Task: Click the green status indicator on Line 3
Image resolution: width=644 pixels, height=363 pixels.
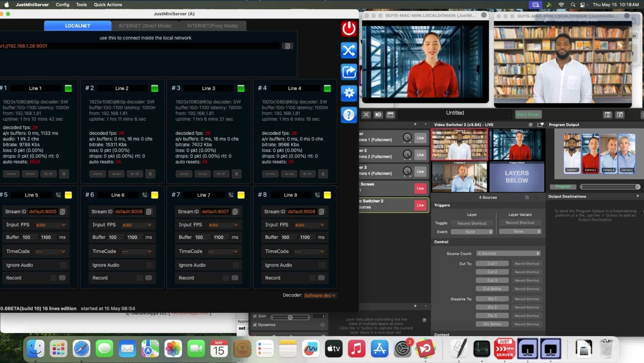Action: coord(241,88)
